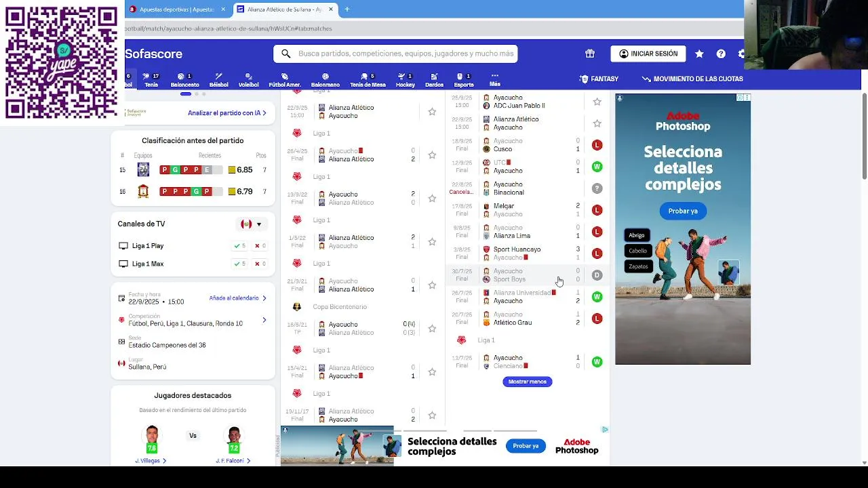Focus the Busca partidos search field
This screenshot has width=868, height=488.
tap(395, 54)
